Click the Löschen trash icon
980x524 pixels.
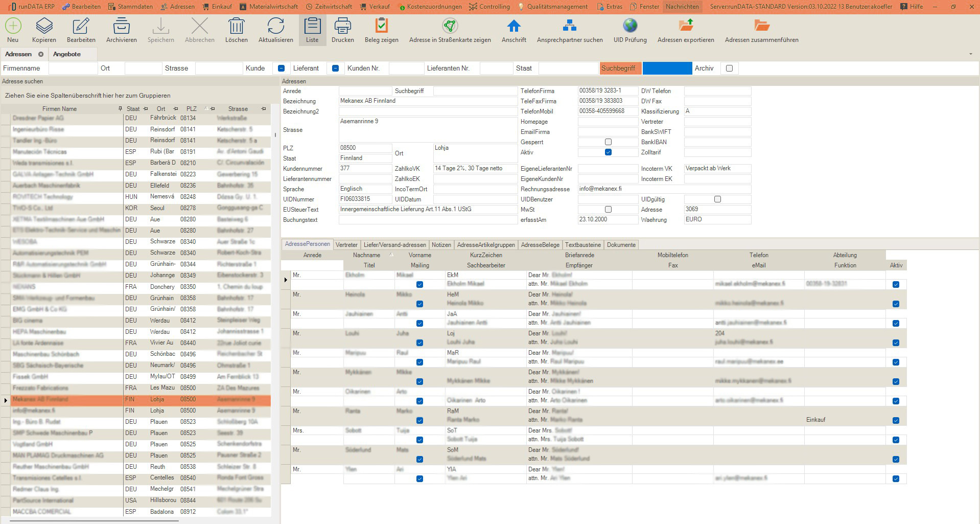236,26
